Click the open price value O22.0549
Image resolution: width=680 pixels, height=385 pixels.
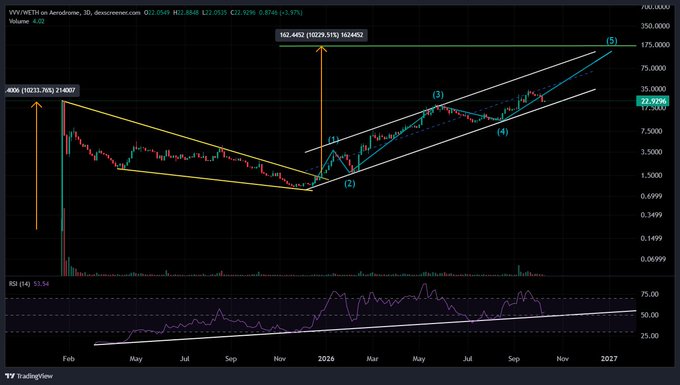(x=157, y=13)
